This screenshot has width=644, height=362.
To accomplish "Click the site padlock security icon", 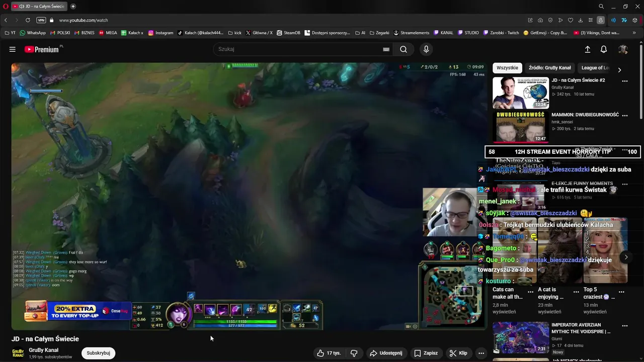I will (51, 20).
